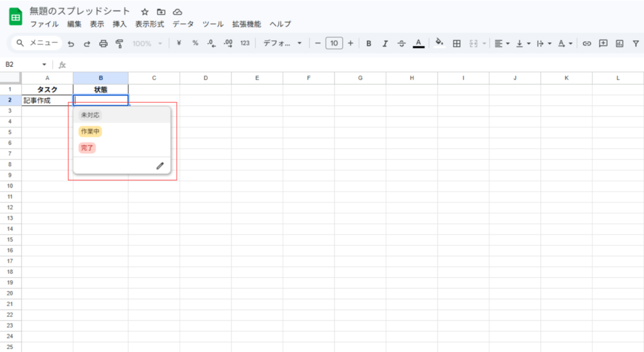
Task: Click the print icon in toolbar
Action: [103, 43]
